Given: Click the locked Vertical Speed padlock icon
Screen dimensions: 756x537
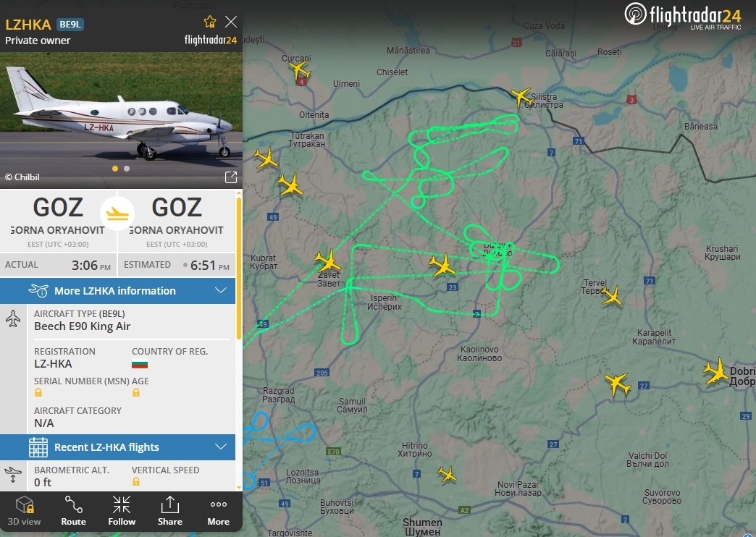Looking at the screenshot, I should click(136, 481).
